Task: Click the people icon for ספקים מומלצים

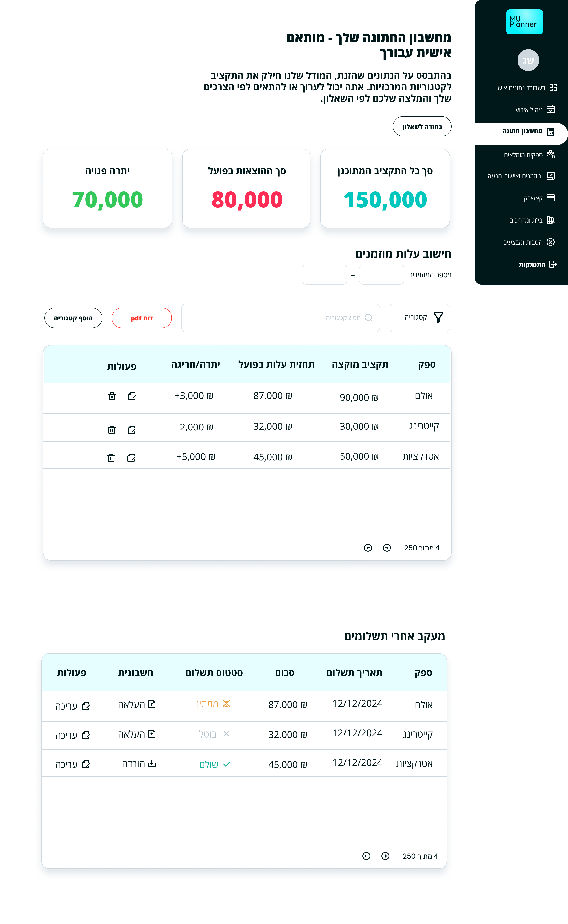Action: click(x=551, y=154)
